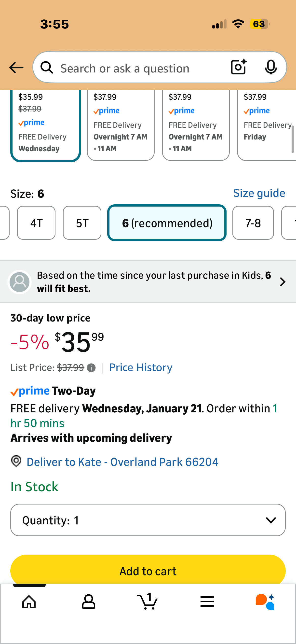View Price History link
Screen dimensions: 296x644
141,368
